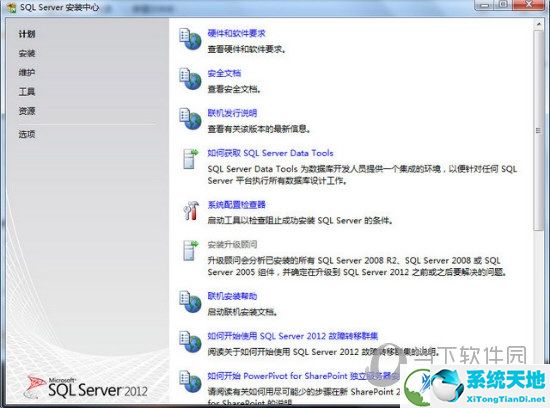Image resolution: width=550 pixels, height=408 pixels.
Task: Click the globe icon beside PowerPivot for SharePoint
Action: pyautogui.click(x=190, y=382)
